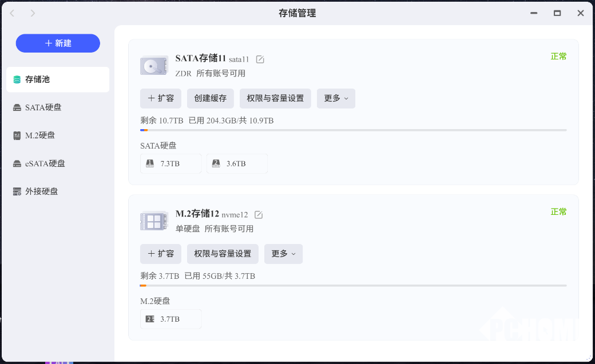The height and width of the screenshot is (364, 595).
Task: Click the edit icon next to nvme12
Action: 259,215
